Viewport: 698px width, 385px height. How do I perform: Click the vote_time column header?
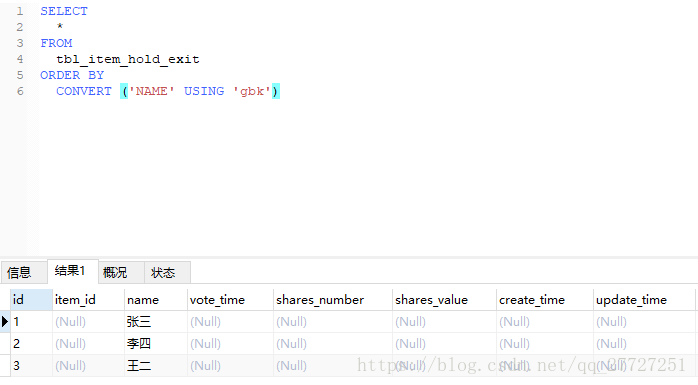[x=230, y=300]
